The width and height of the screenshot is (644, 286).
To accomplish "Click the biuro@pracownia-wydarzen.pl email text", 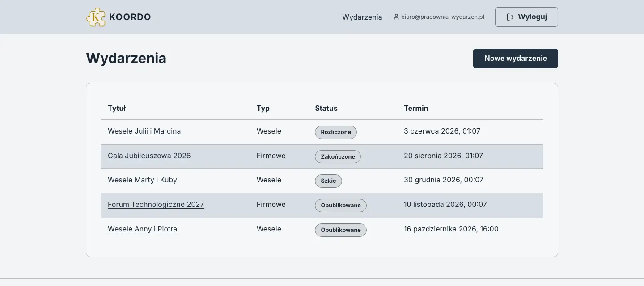I will click(443, 17).
